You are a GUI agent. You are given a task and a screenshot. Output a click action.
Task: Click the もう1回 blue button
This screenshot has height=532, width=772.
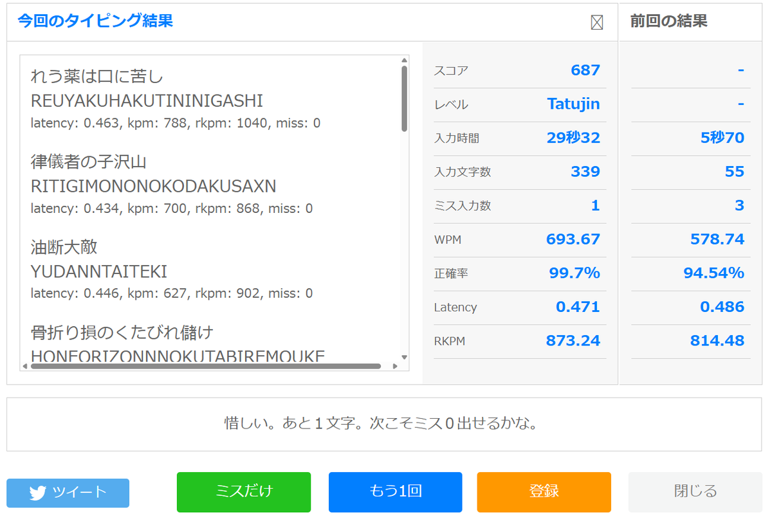coord(396,492)
